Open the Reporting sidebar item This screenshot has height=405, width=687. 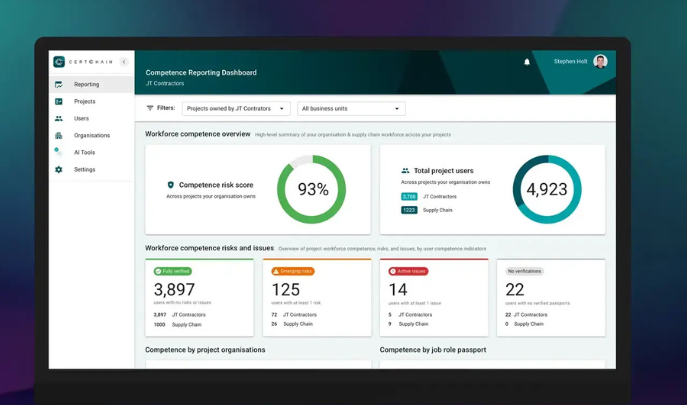(86, 85)
